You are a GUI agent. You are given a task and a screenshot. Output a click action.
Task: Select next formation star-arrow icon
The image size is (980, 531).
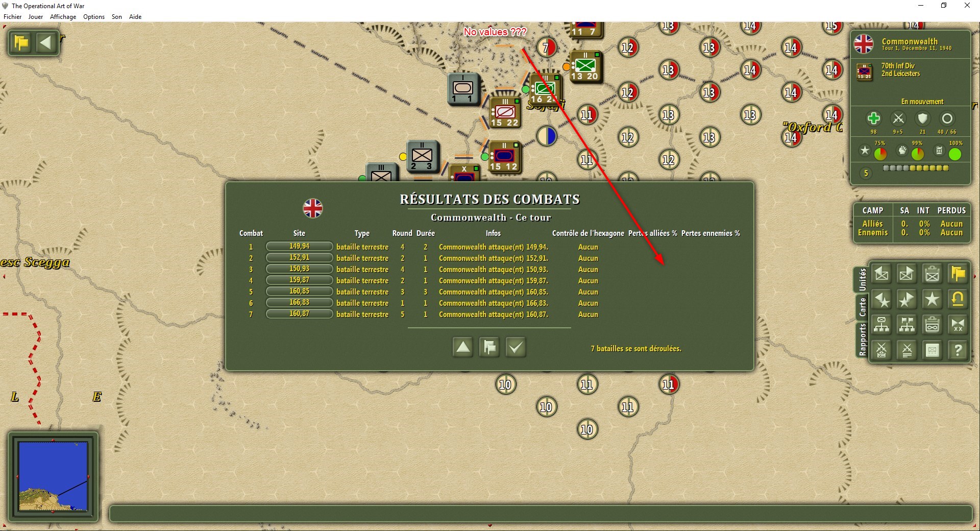click(906, 300)
